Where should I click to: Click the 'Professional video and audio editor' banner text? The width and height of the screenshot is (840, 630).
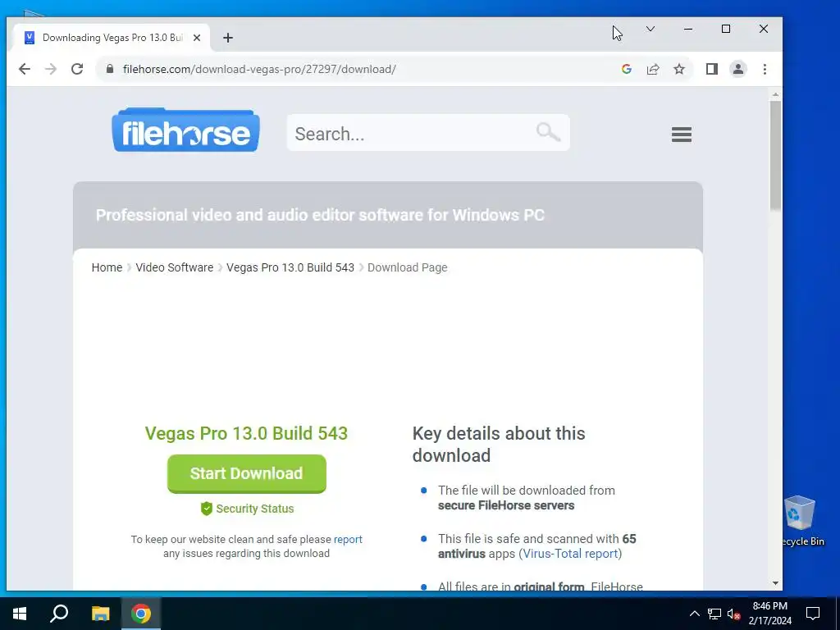pos(320,215)
